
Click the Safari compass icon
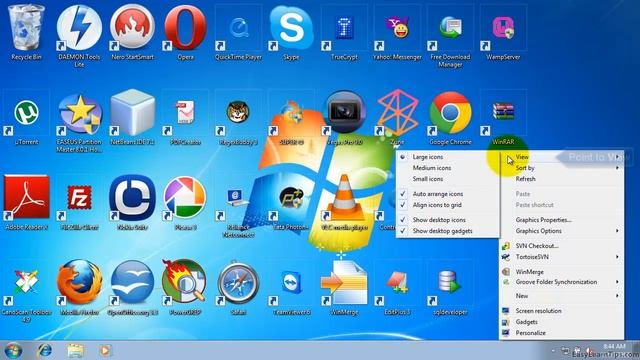coord(238,282)
